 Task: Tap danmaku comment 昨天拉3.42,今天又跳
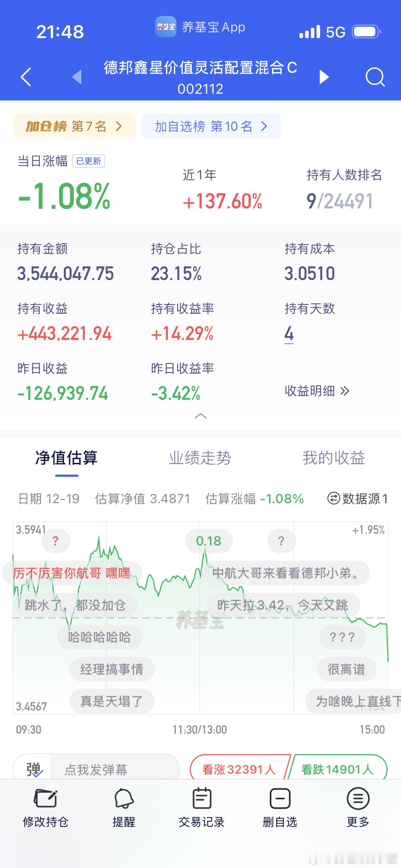click(283, 605)
